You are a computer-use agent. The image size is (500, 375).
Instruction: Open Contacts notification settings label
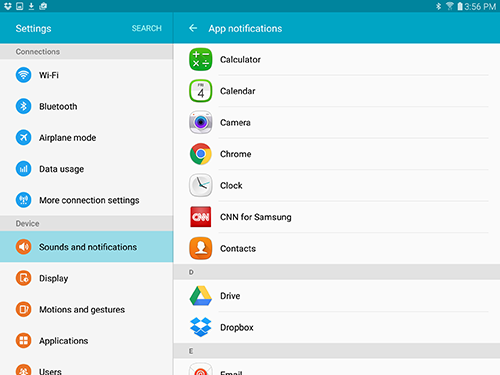tap(238, 249)
